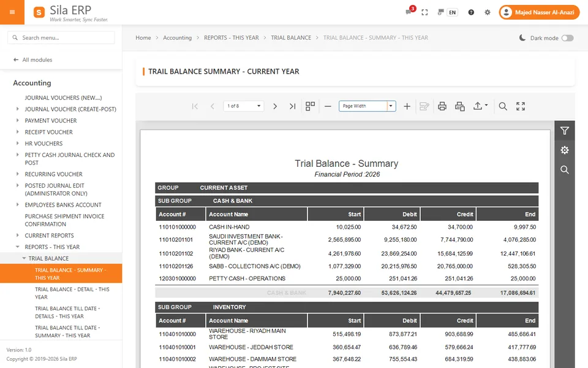Viewport: 588px width, 368px height.
Task: Open the viewer side panel gear
Action: coord(564,150)
